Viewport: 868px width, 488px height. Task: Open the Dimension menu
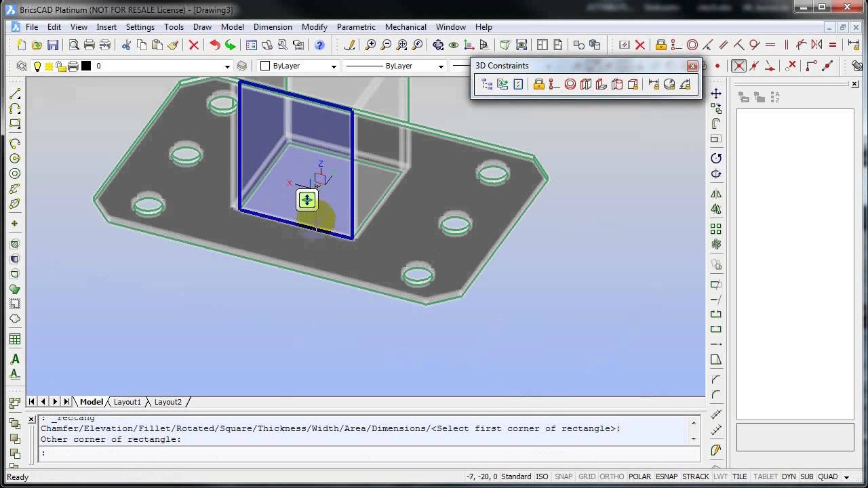(273, 27)
